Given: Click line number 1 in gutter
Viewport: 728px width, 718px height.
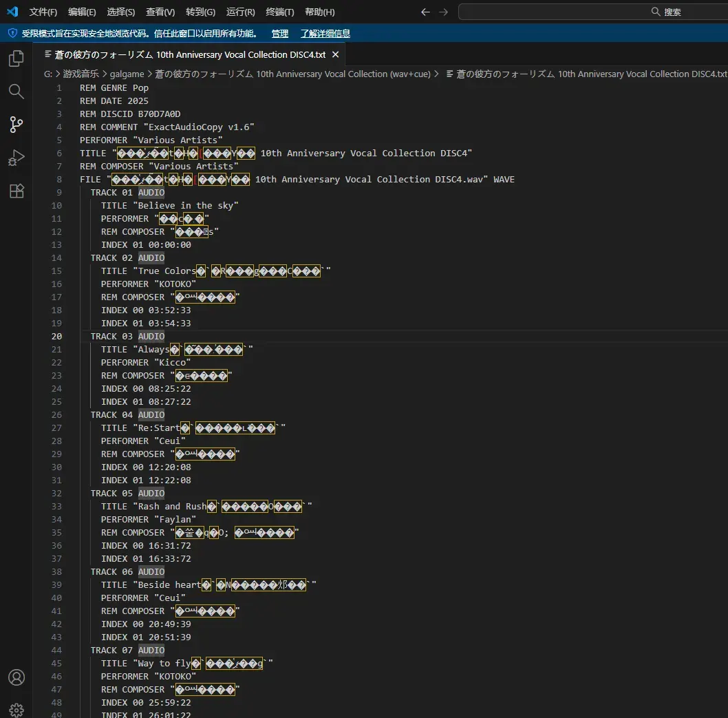Looking at the screenshot, I should [x=59, y=88].
